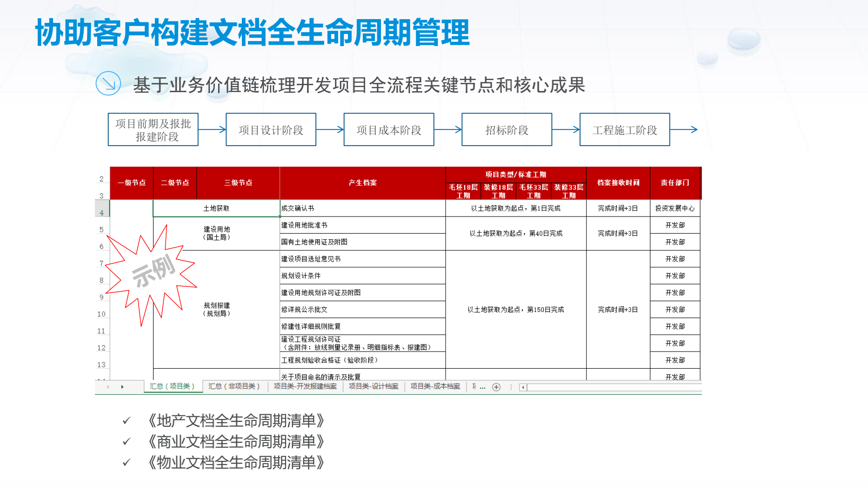
Task: Click the 招标阶段 process box
Action: [x=507, y=129]
